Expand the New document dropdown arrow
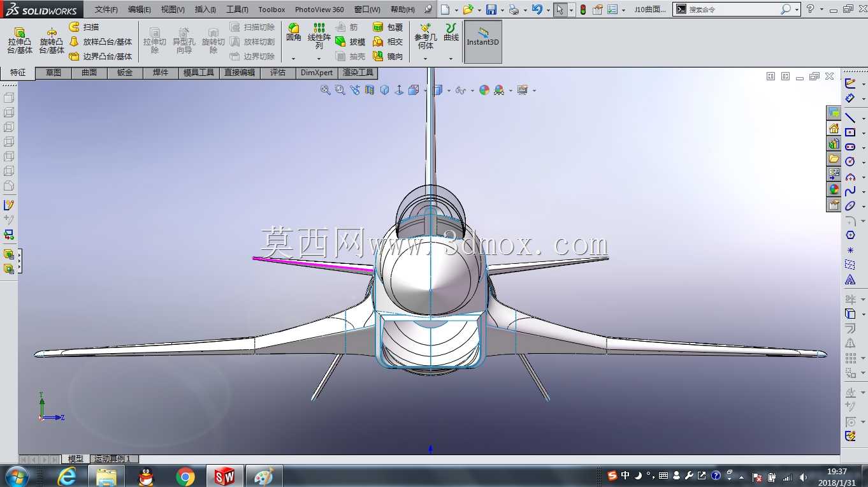The width and height of the screenshot is (868, 487). point(456,10)
